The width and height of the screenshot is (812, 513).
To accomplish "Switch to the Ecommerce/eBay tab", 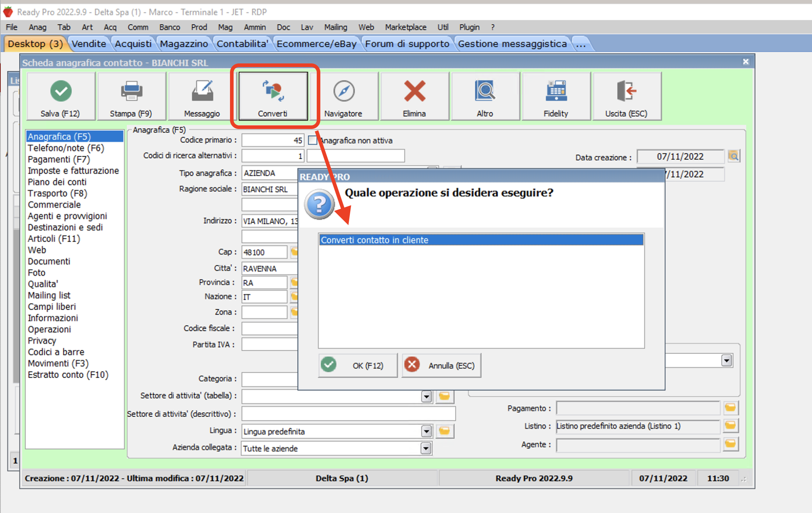I will 316,44.
